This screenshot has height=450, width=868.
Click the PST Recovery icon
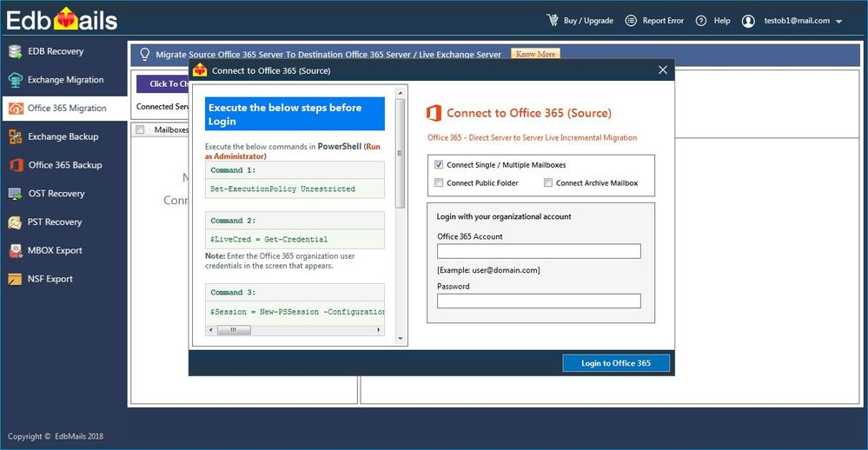pyautogui.click(x=16, y=222)
